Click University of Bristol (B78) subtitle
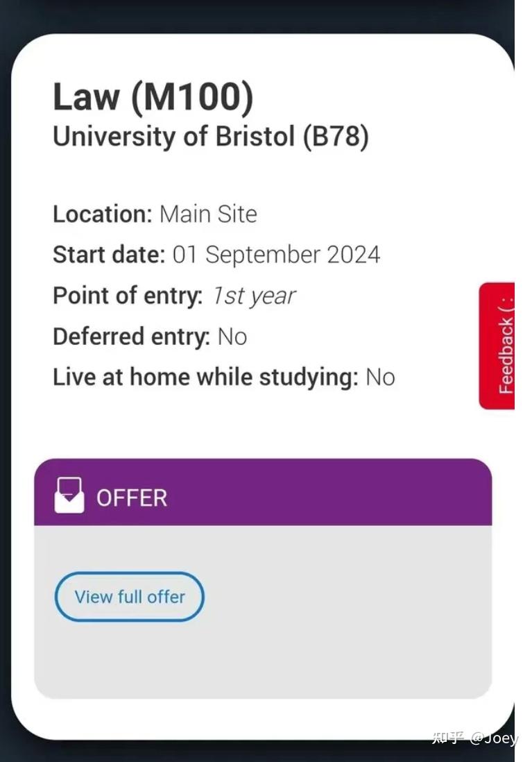Image resolution: width=532 pixels, height=762 pixels. [x=210, y=137]
